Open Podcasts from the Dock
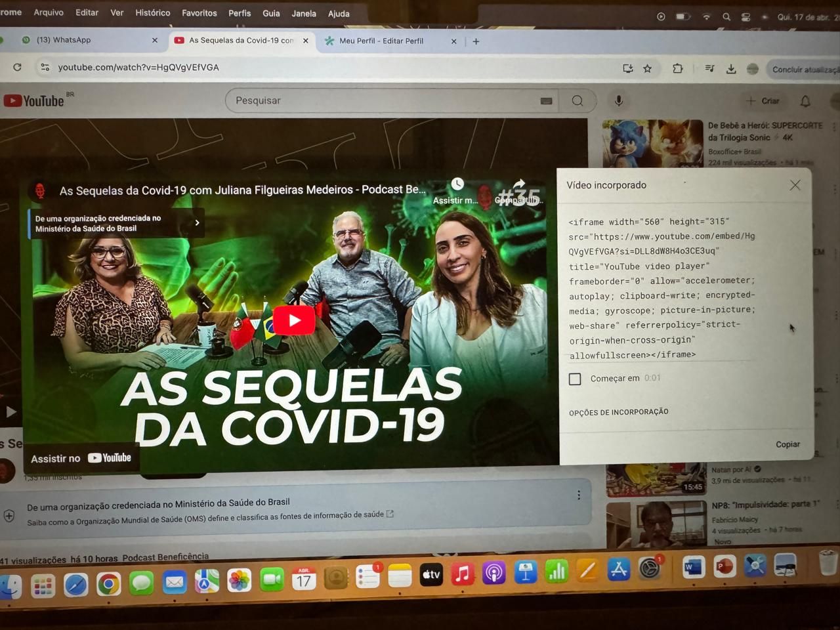The width and height of the screenshot is (840, 630). pyautogui.click(x=494, y=574)
